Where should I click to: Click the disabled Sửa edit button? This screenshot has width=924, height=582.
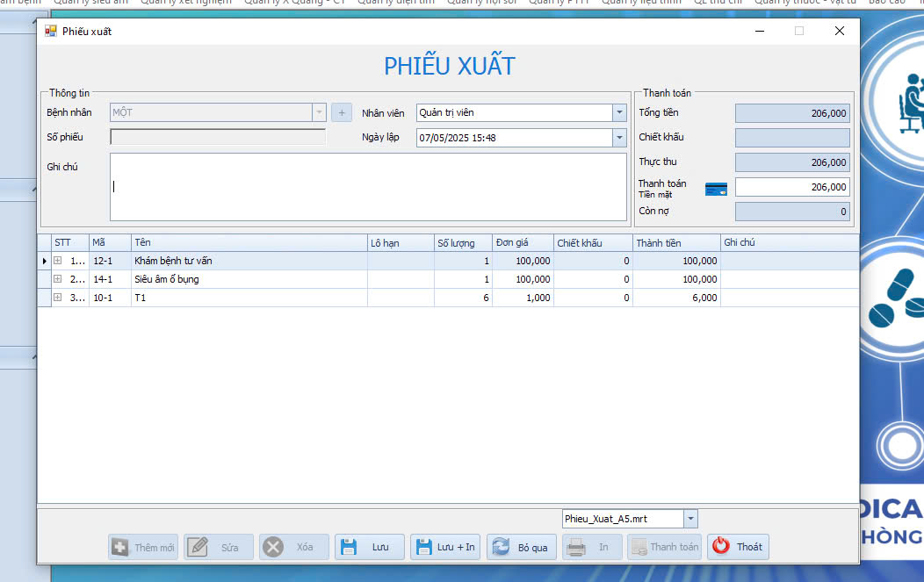pyautogui.click(x=219, y=547)
